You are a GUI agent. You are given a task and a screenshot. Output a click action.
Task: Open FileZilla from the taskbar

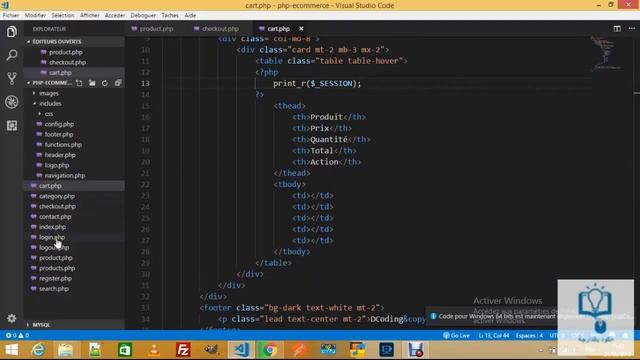(183, 350)
